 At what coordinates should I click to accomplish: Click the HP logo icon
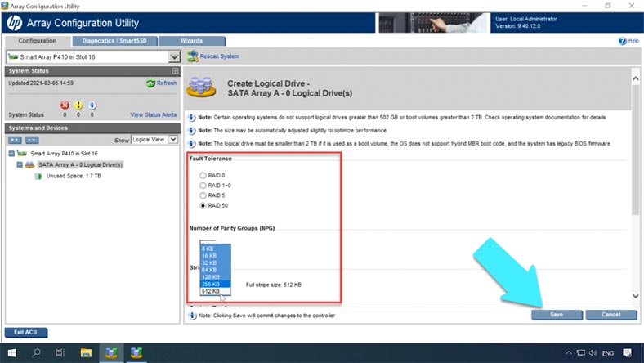click(x=14, y=23)
